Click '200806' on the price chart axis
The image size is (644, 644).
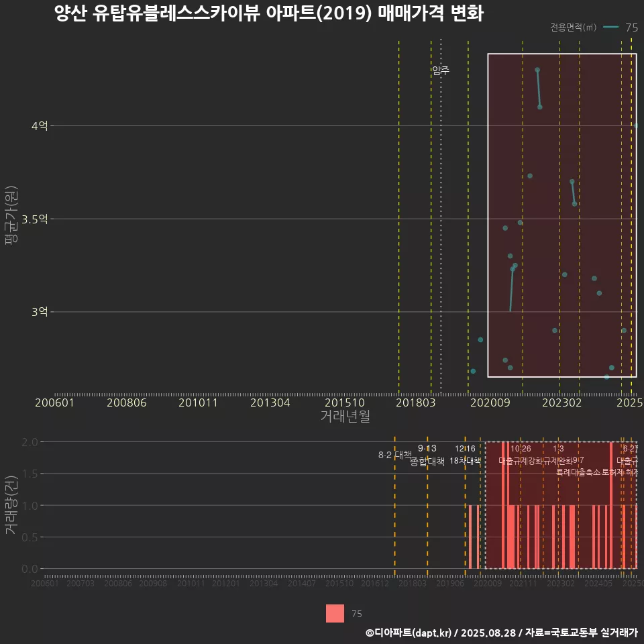(x=127, y=402)
